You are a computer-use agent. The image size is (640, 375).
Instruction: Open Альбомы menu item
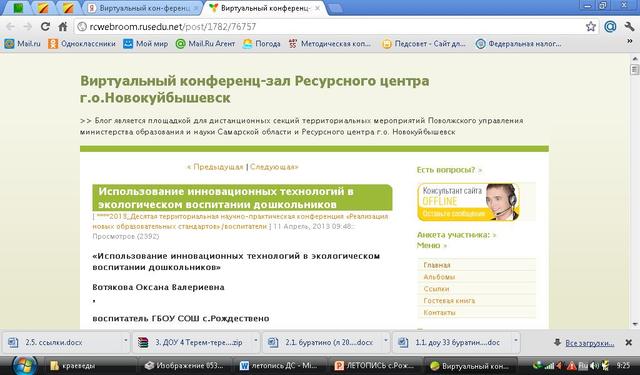coord(439,277)
